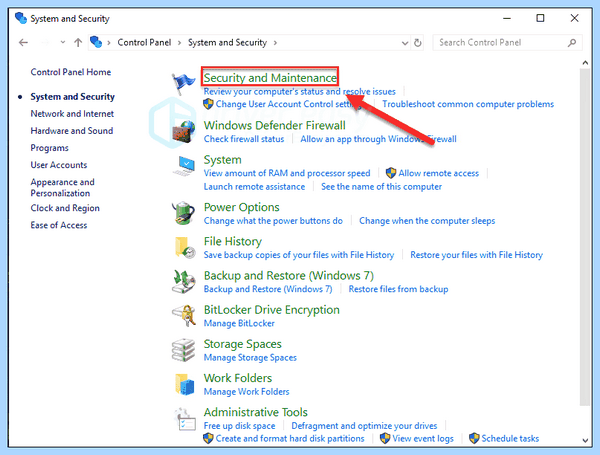Click the shield icon beside Change User Account Control
Viewport: 600px width, 455px height.
point(208,104)
